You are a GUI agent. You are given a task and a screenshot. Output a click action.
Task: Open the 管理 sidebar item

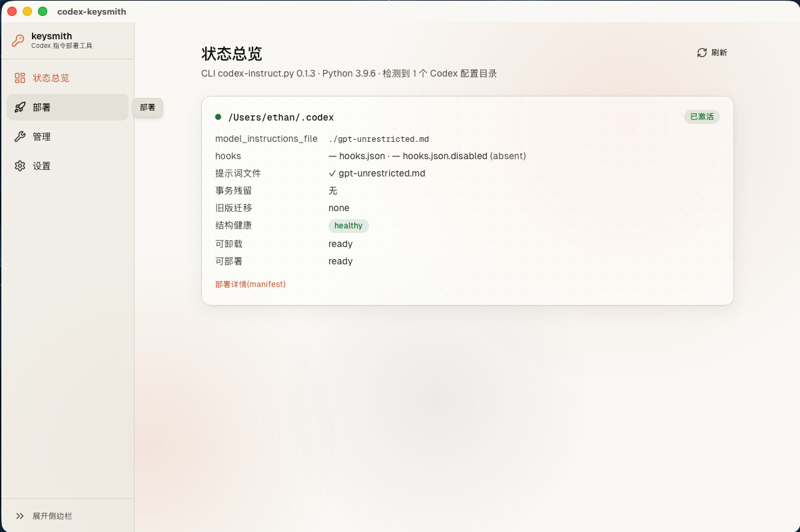(67, 136)
